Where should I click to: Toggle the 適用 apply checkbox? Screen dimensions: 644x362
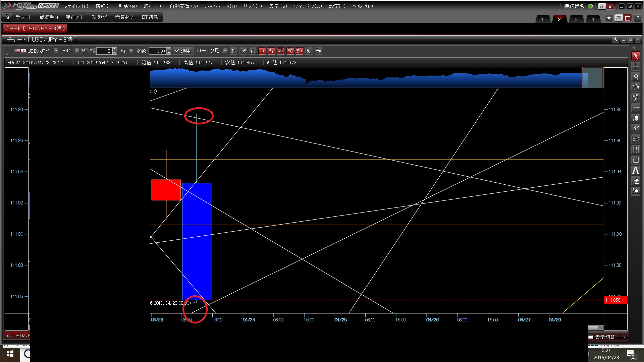(x=183, y=51)
